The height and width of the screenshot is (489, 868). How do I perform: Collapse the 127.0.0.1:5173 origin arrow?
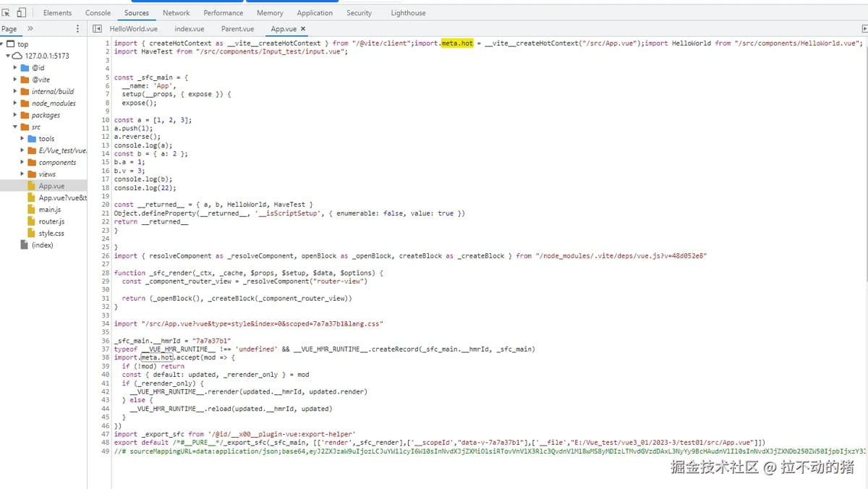9,56
